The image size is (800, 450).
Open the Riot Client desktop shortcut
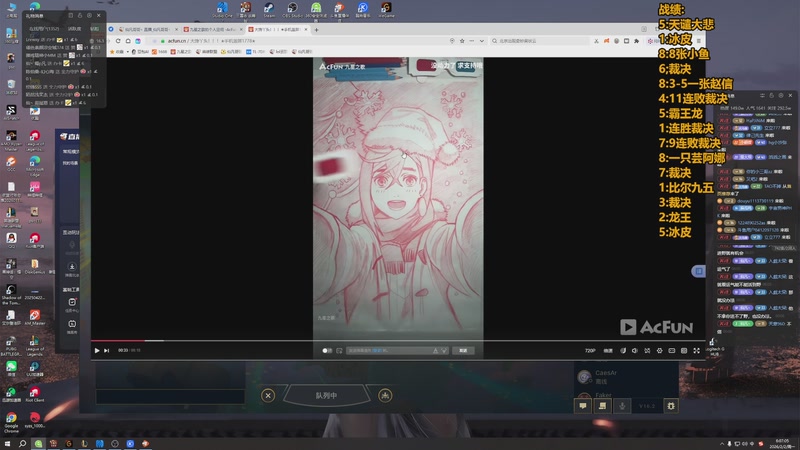tap(35, 394)
